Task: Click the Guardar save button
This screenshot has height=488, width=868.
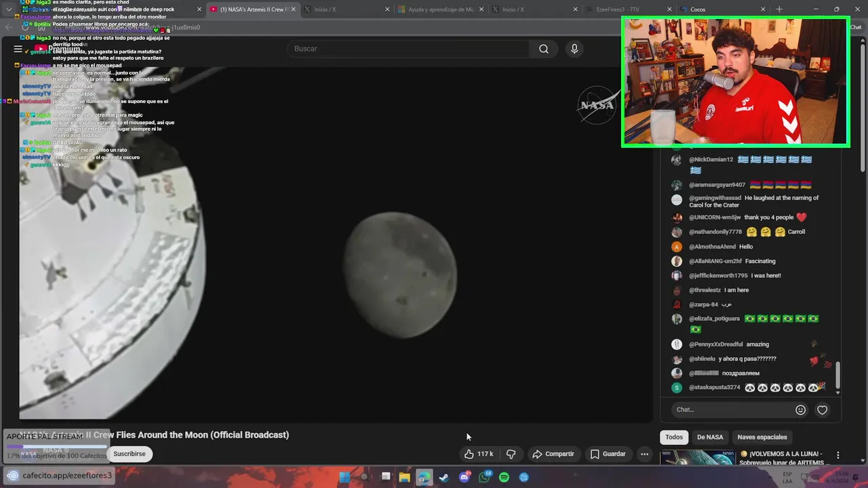Action: tap(608, 454)
